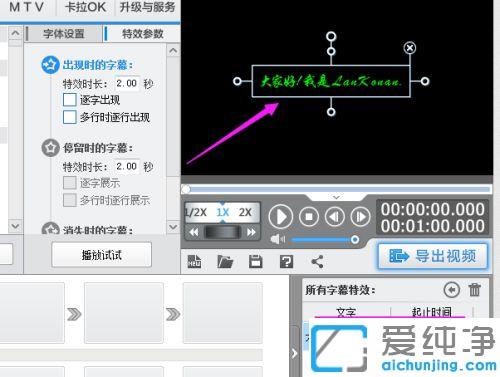500x377 pixels.
Task: Collapse preview panel chevron below progress bar
Action: (336, 197)
